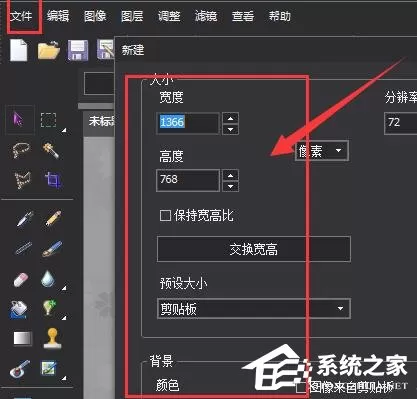Open the 剪贴板 preset size dropdown
This screenshot has height=399, width=417.
click(254, 309)
